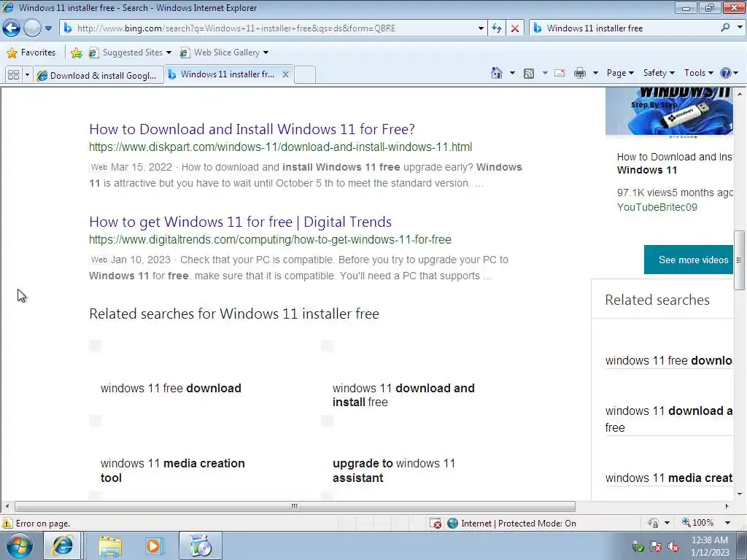Open the Windows 11 USB video thumbnail
The image size is (747, 560).
(x=669, y=112)
